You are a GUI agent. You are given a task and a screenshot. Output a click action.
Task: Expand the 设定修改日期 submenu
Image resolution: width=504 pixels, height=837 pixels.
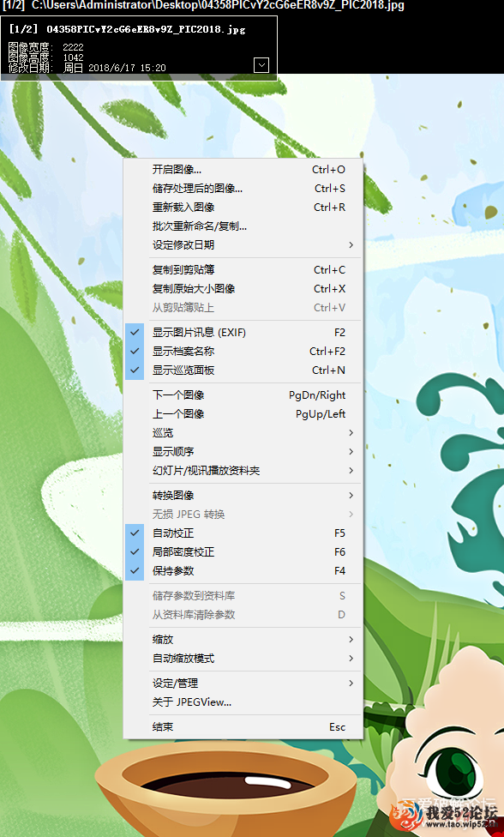coord(243,245)
